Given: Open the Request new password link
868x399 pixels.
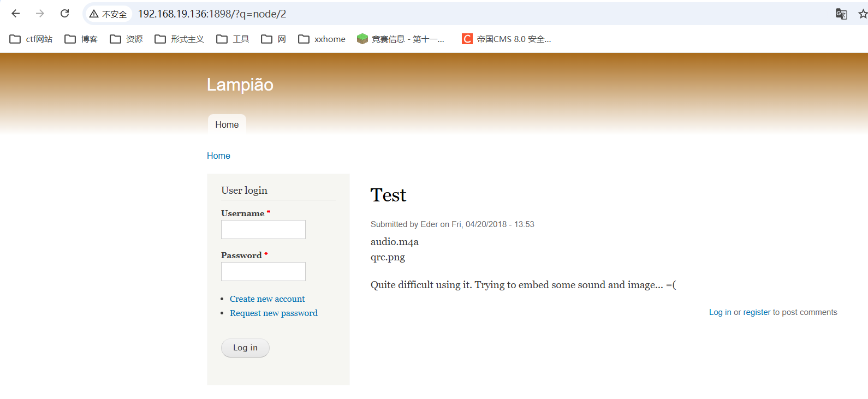Looking at the screenshot, I should 274,313.
